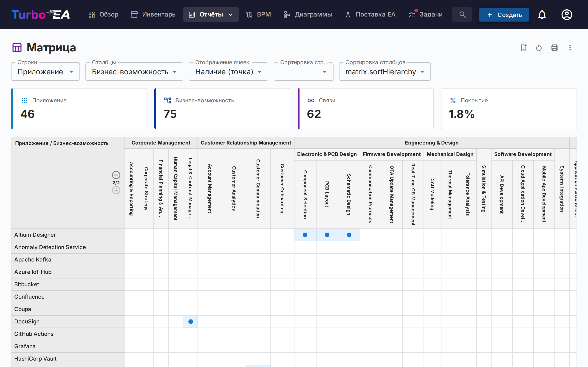Click the bookmark save view icon
The image size is (588, 367).
click(x=523, y=47)
